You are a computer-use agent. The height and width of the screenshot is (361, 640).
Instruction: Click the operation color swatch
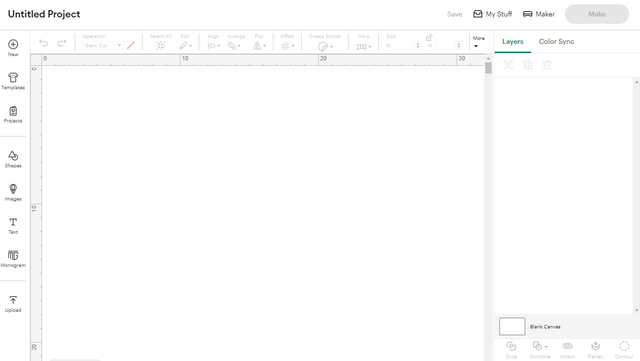(x=131, y=45)
